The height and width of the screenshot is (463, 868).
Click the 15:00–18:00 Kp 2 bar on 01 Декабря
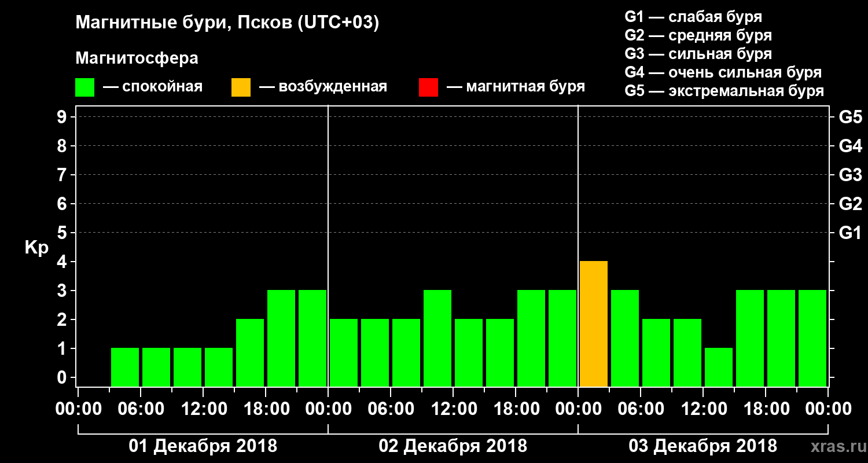pyautogui.click(x=250, y=352)
